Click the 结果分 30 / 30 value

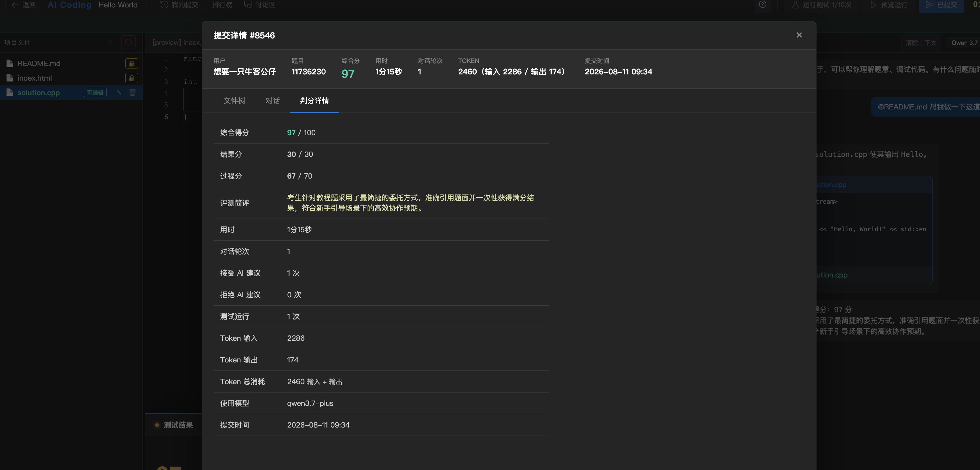(x=300, y=154)
